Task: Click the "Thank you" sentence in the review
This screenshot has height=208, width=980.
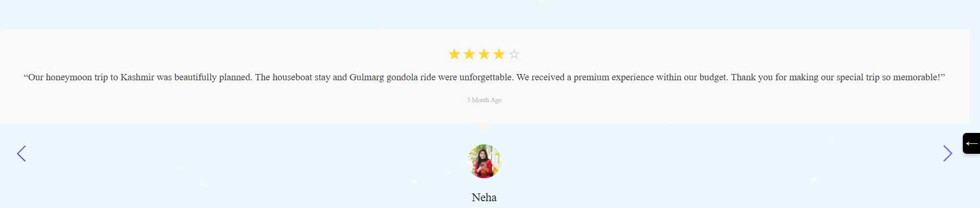Action: [838, 77]
